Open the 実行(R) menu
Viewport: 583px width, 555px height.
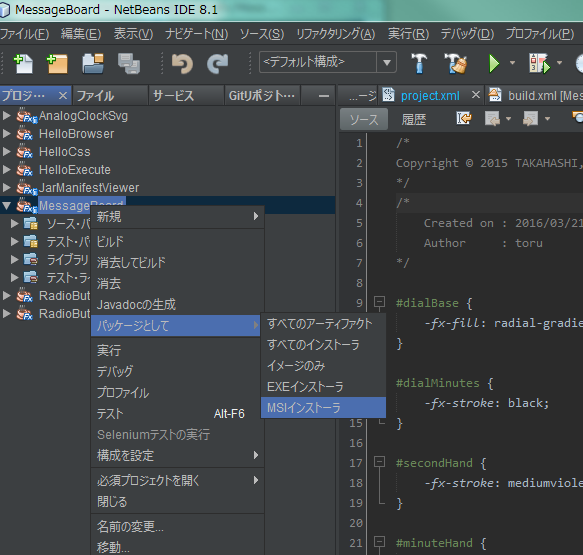pyautogui.click(x=408, y=34)
